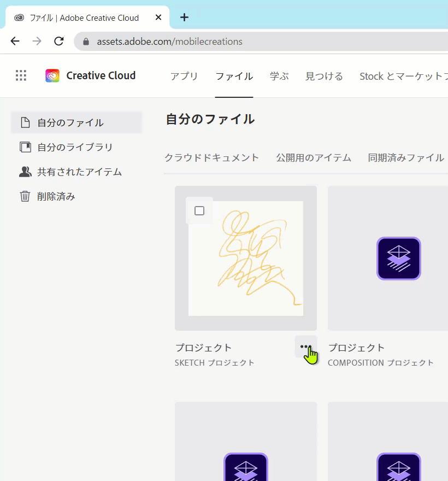Switch to 同期済みファイル tab
448x481 pixels.
coord(406,157)
